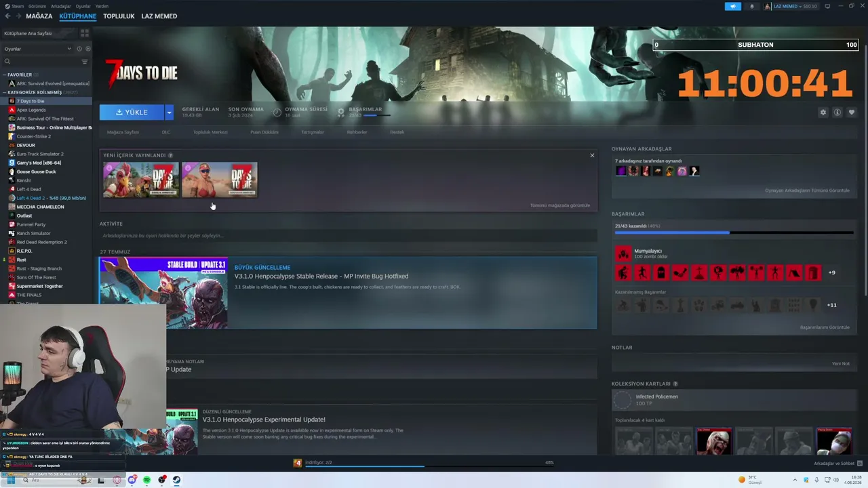This screenshot has height=488, width=868.
Task: Switch to the TOPLULUK tab
Action: pos(119,16)
